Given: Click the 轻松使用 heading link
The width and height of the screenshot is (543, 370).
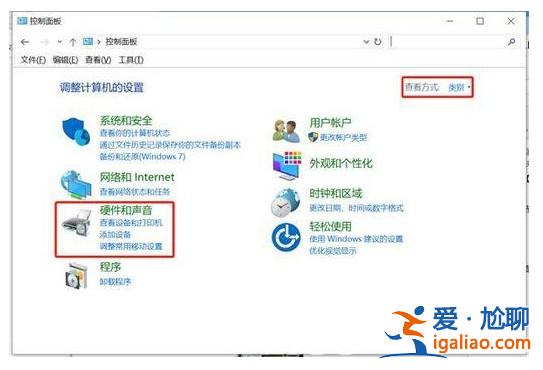Looking at the screenshot, I should tap(330, 227).
